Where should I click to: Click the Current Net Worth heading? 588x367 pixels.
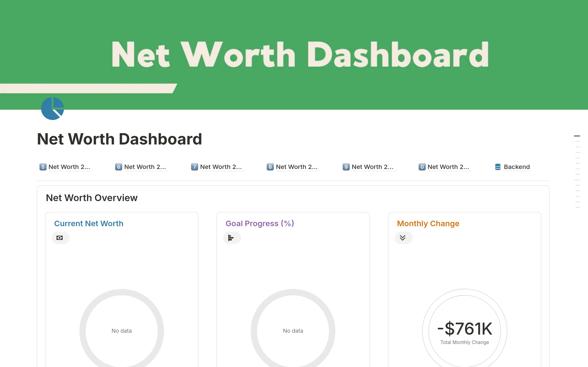pyautogui.click(x=89, y=223)
